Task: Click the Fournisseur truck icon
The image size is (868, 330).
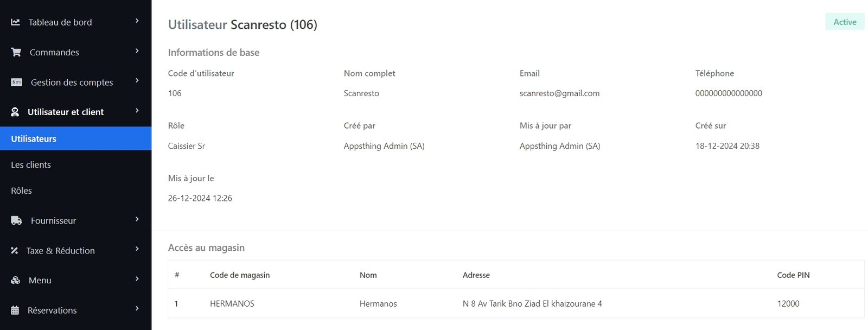Action: point(17,221)
